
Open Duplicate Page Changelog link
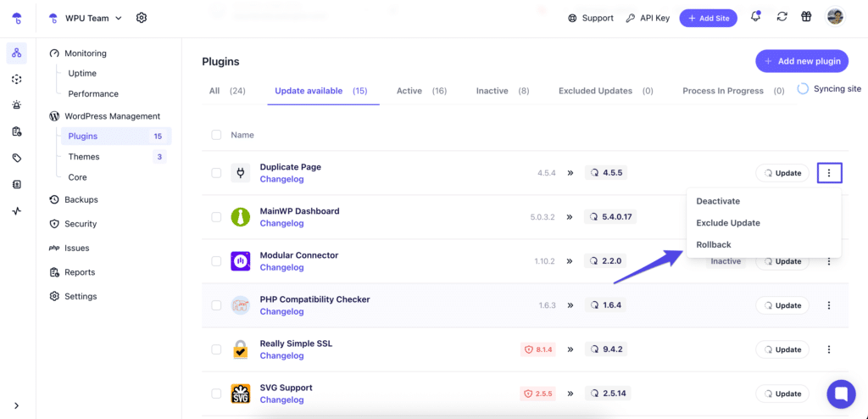click(x=281, y=179)
